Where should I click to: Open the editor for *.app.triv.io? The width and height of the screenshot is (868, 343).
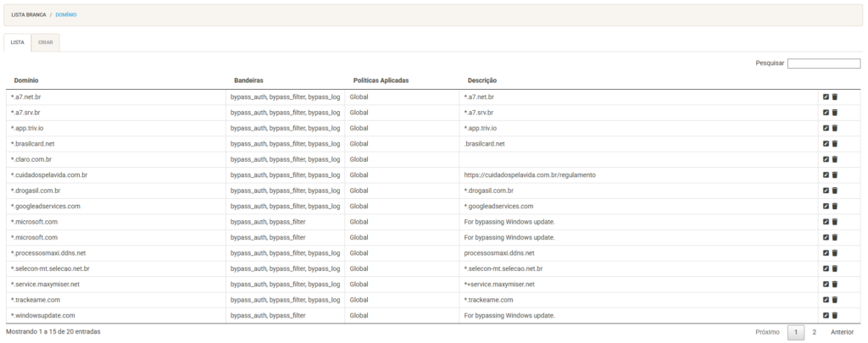(x=826, y=128)
